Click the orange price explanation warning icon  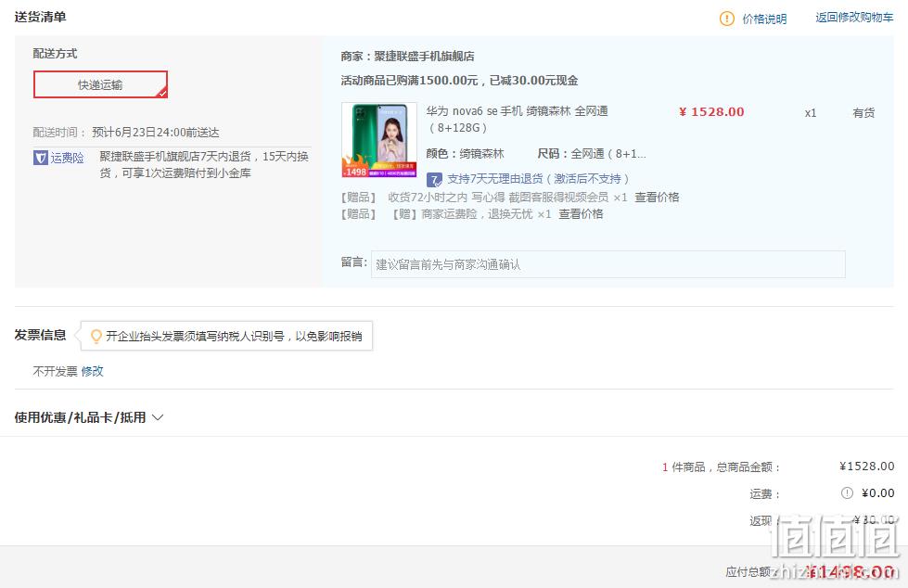[726, 19]
